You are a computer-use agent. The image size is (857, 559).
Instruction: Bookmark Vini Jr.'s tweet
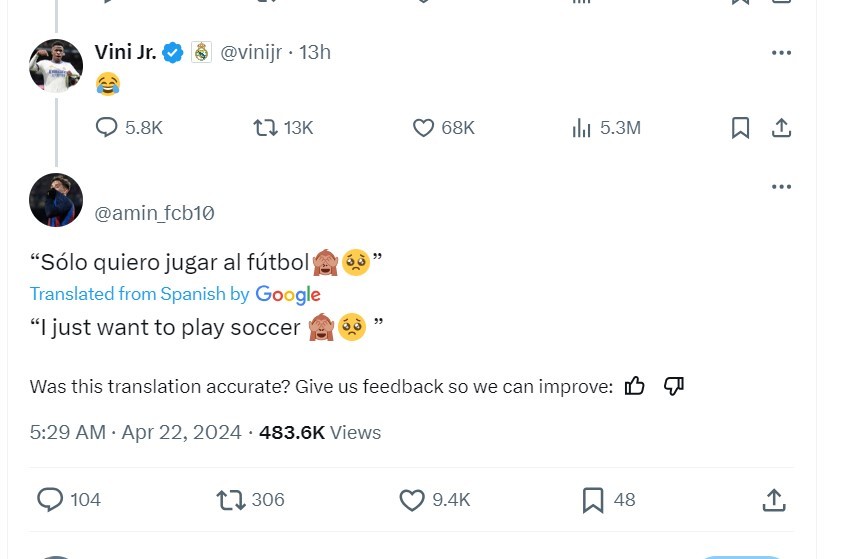click(x=740, y=128)
